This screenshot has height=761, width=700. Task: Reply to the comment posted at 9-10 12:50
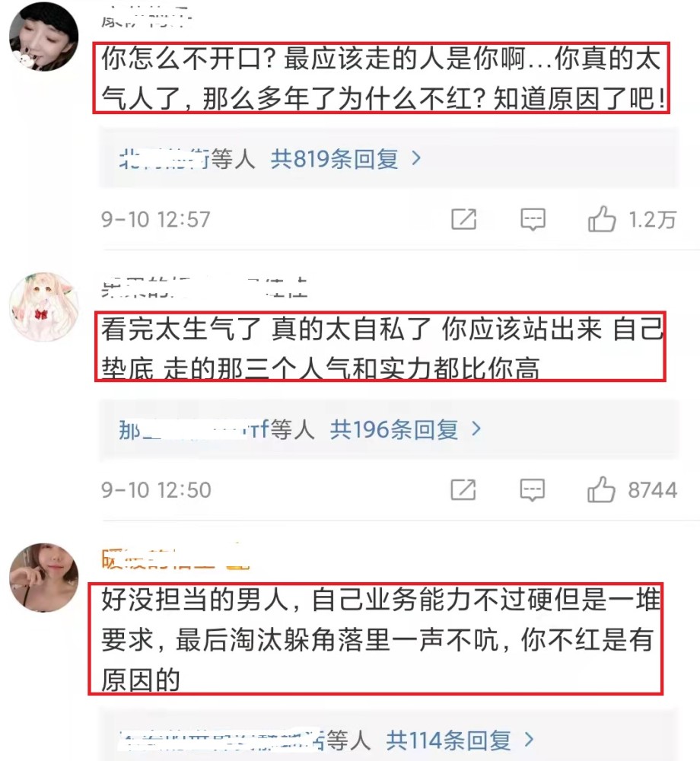[x=532, y=490]
